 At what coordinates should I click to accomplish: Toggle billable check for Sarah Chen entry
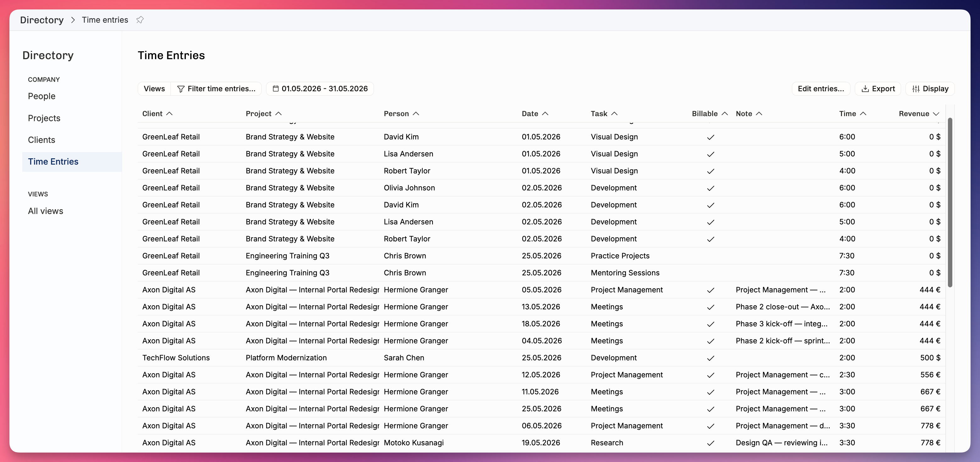(710, 358)
